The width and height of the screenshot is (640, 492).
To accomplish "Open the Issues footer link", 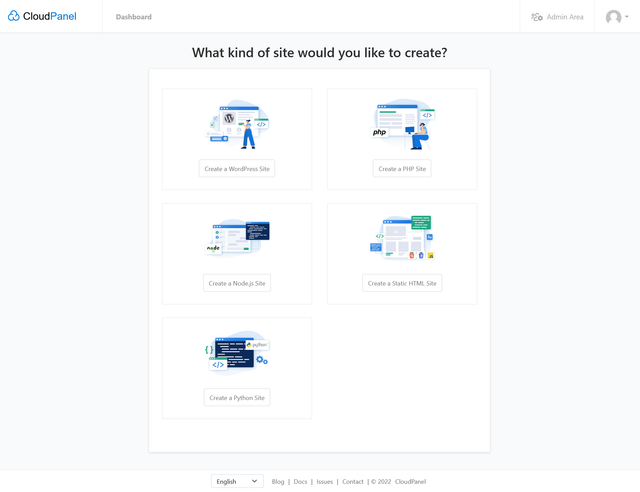I will [324, 482].
